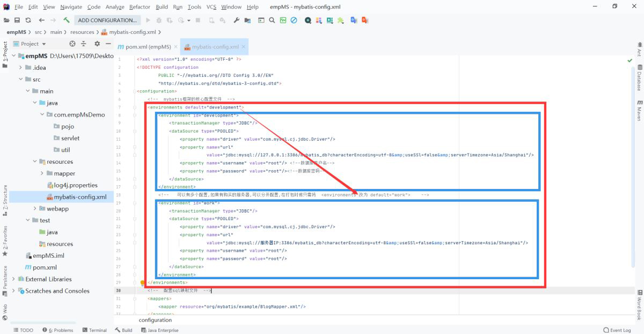Select log4j.properties in the project tree
The image size is (644, 334).
pyautogui.click(x=76, y=185)
